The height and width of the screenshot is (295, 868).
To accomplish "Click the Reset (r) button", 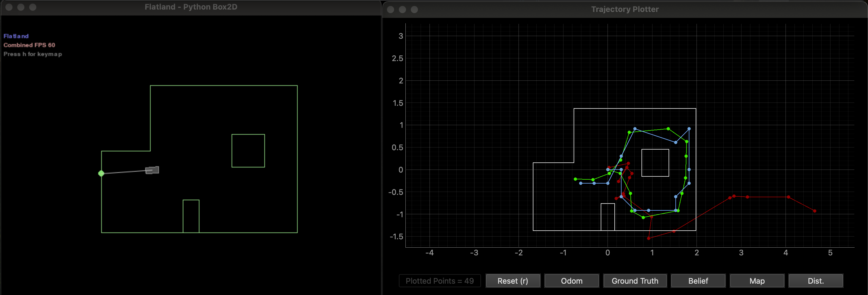I will coord(513,281).
